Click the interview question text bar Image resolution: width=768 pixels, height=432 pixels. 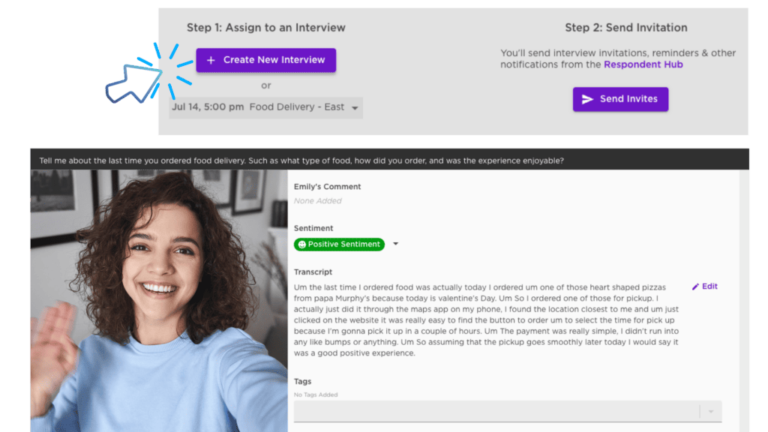(x=300, y=160)
